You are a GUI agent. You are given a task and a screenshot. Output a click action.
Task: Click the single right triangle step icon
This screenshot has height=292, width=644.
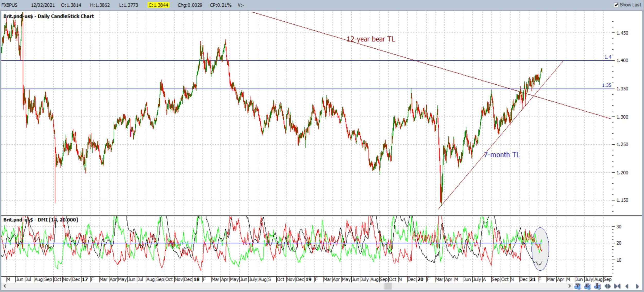tap(637, 286)
